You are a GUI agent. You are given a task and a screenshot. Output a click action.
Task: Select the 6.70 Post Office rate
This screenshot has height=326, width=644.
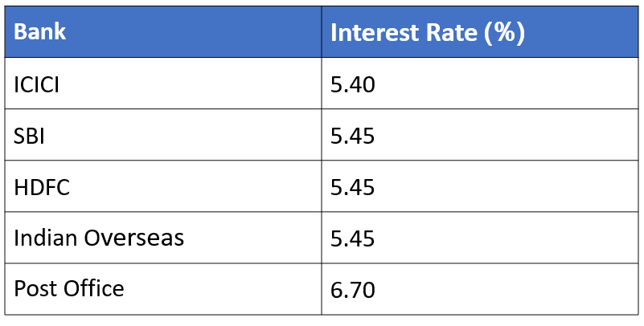coord(352,289)
